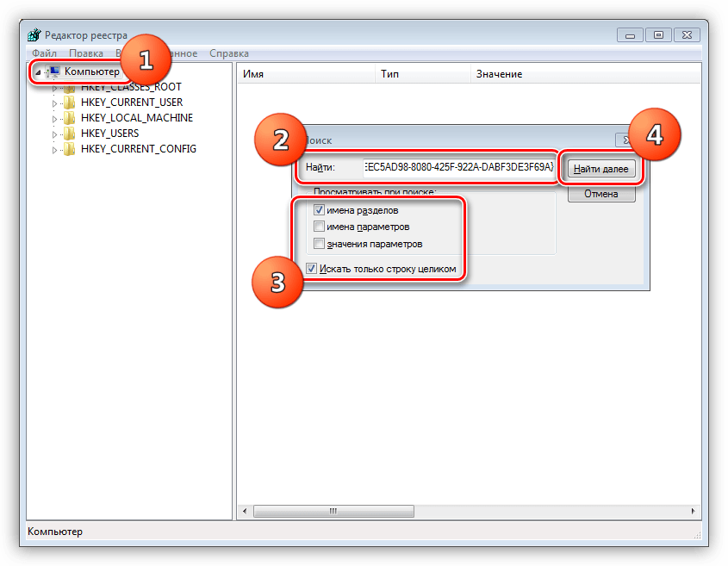Toggle 'Искать только строку целиком' checkbox
Image resolution: width=728 pixels, height=566 pixels.
point(311,269)
